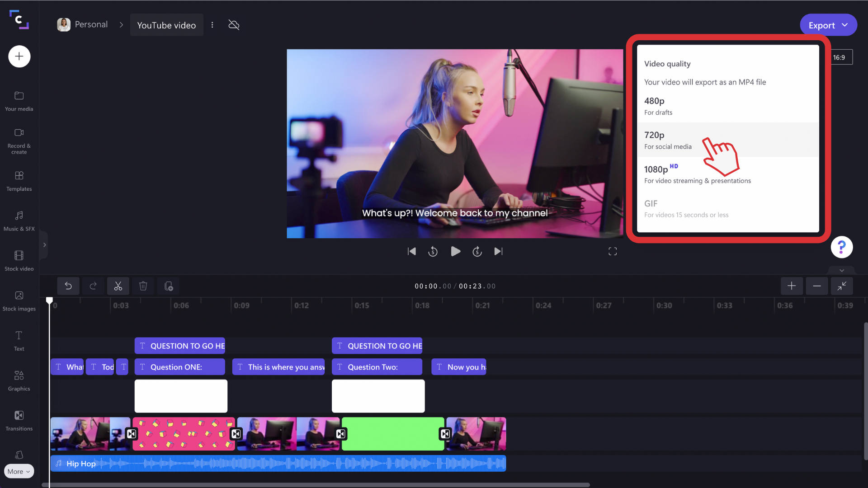Open the Stock images panel
This screenshot has width=868, height=488.
click(x=19, y=300)
